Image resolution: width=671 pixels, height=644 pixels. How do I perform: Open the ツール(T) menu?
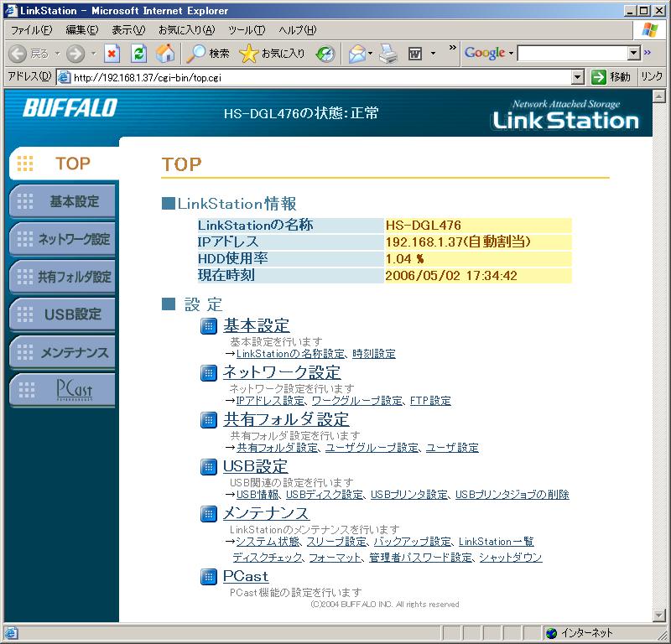[x=247, y=30]
